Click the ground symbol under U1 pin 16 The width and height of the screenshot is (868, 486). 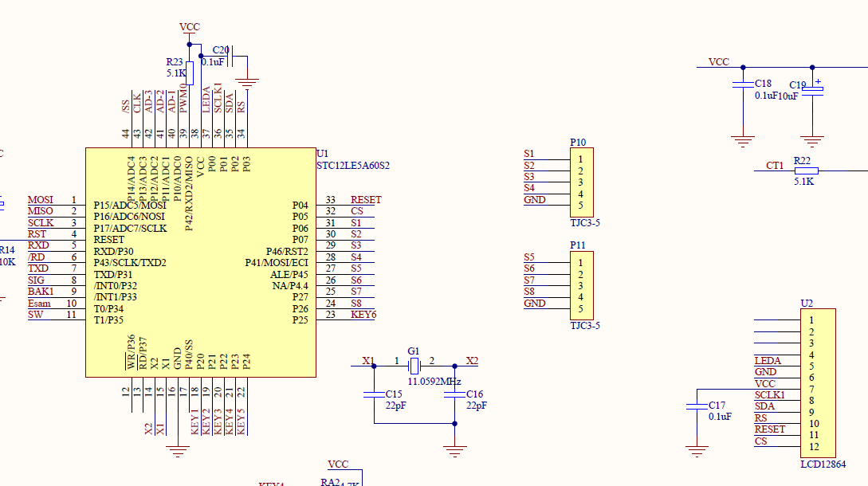click(x=178, y=452)
